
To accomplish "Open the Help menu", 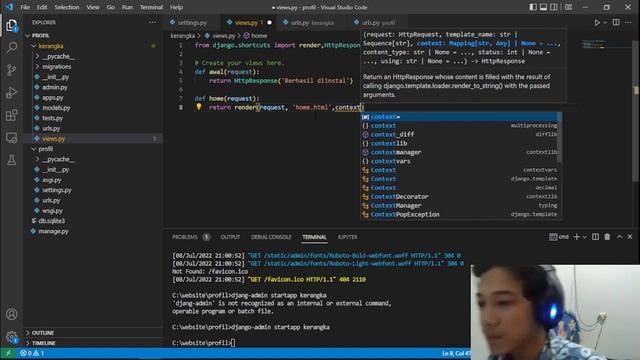I will (176, 7).
